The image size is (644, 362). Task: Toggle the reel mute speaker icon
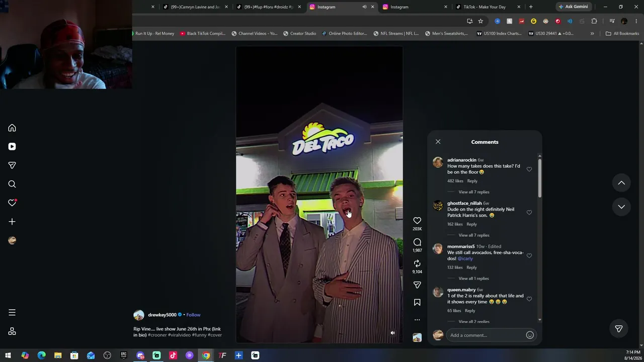tap(393, 333)
